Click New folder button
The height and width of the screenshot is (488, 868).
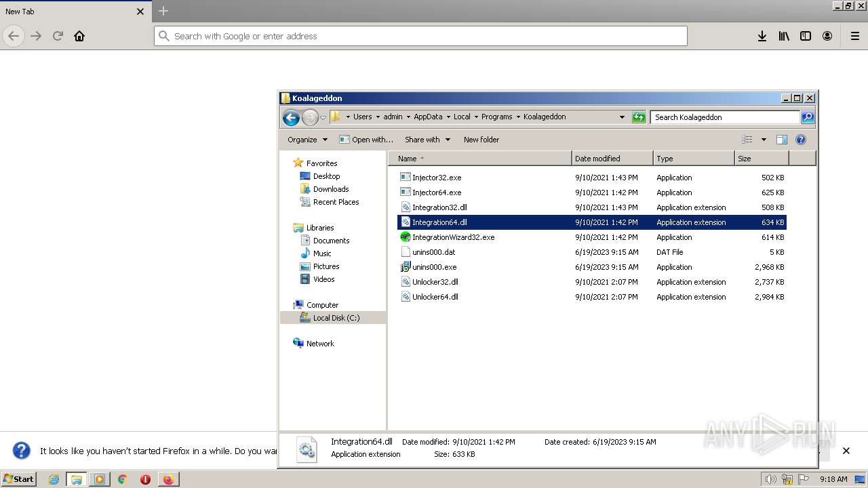click(x=481, y=140)
